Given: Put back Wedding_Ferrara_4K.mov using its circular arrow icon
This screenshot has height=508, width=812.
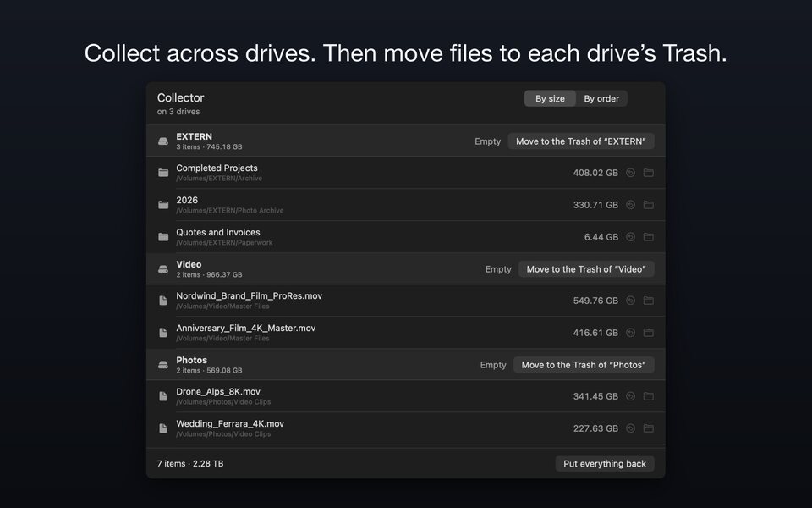Looking at the screenshot, I should (630, 428).
